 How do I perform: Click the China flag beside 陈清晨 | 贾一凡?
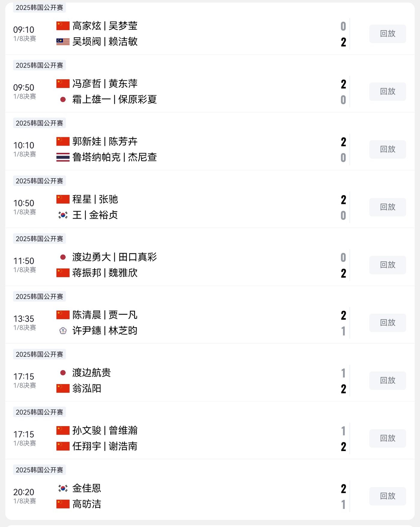63,315
